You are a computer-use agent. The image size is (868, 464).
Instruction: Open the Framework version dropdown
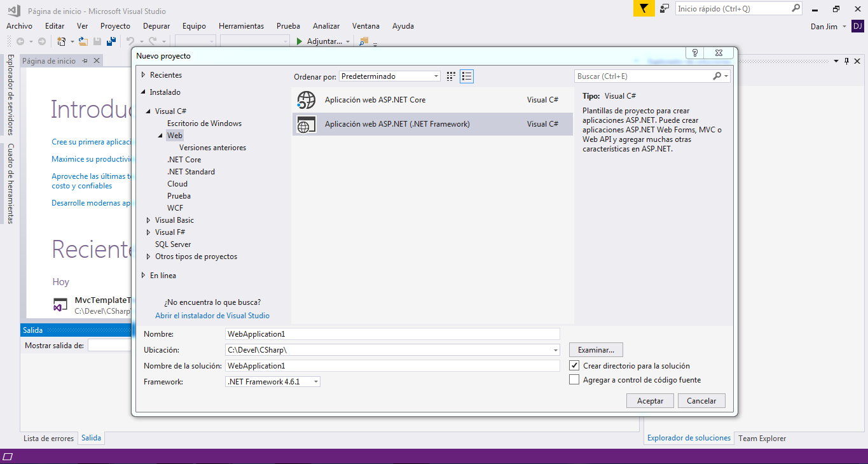tap(273, 382)
